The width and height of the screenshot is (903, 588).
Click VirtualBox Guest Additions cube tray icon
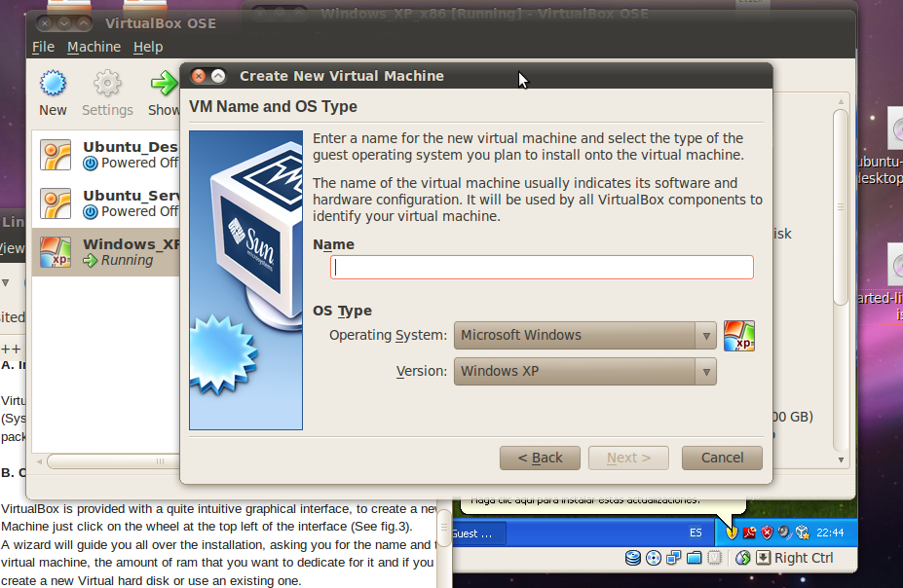pyautogui.click(x=803, y=533)
